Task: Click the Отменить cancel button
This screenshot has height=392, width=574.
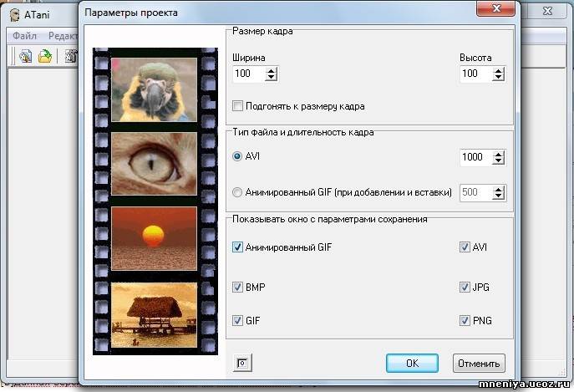Action: [x=479, y=363]
